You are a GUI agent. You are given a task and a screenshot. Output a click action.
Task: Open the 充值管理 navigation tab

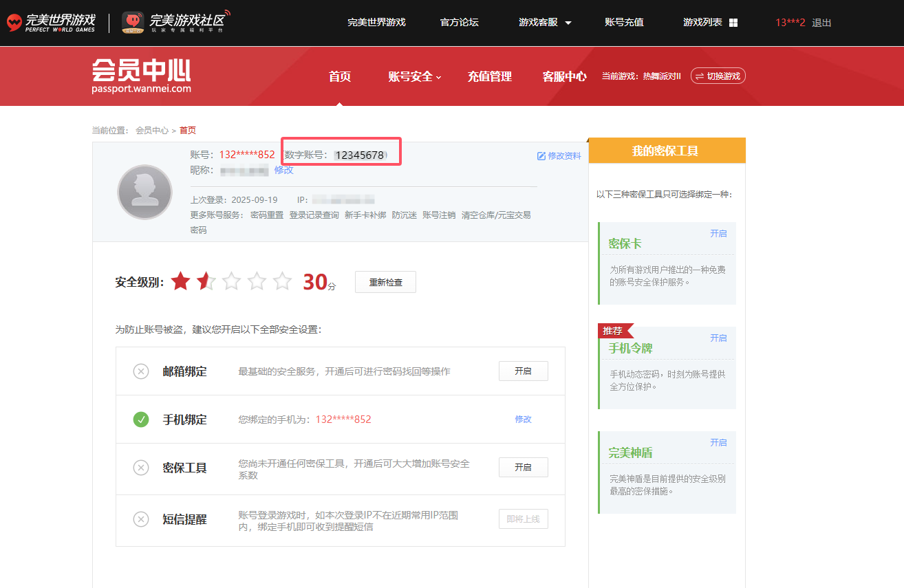(489, 77)
